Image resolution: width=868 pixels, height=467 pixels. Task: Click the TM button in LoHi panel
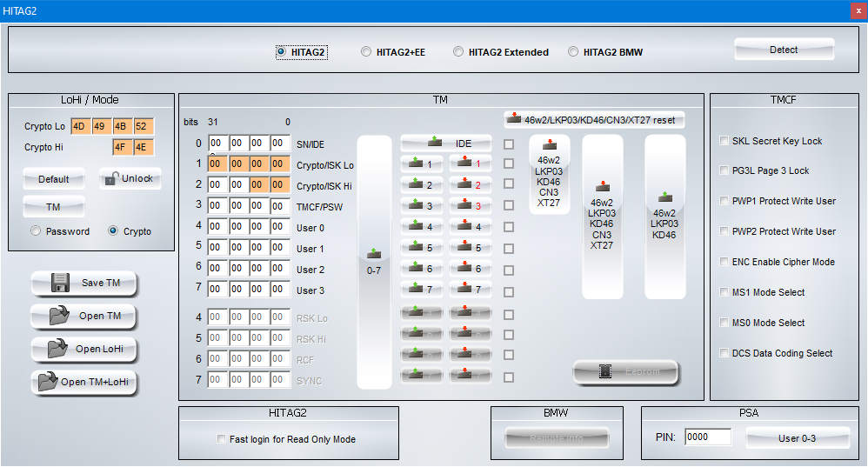click(x=54, y=206)
